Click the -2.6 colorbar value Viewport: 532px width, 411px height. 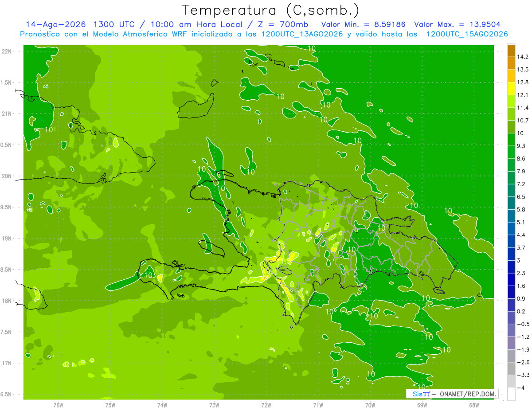523,362
